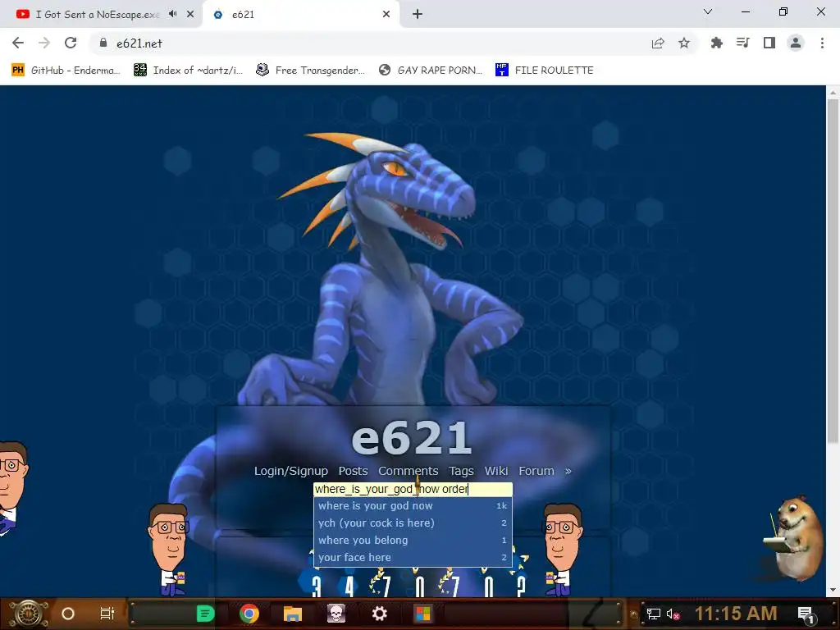Open the media controls icon

(x=742, y=43)
